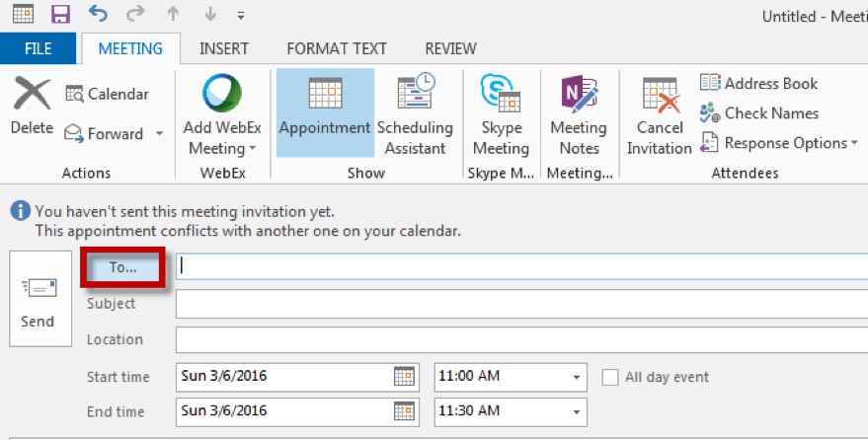Open the start time 11:00 AM dropdown

pos(576,377)
